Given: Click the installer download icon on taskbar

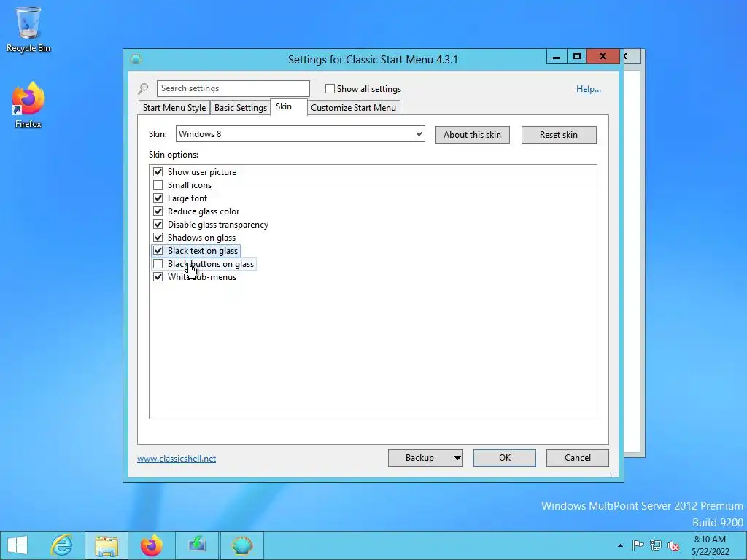Looking at the screenshot, I should tap(197, 545).
